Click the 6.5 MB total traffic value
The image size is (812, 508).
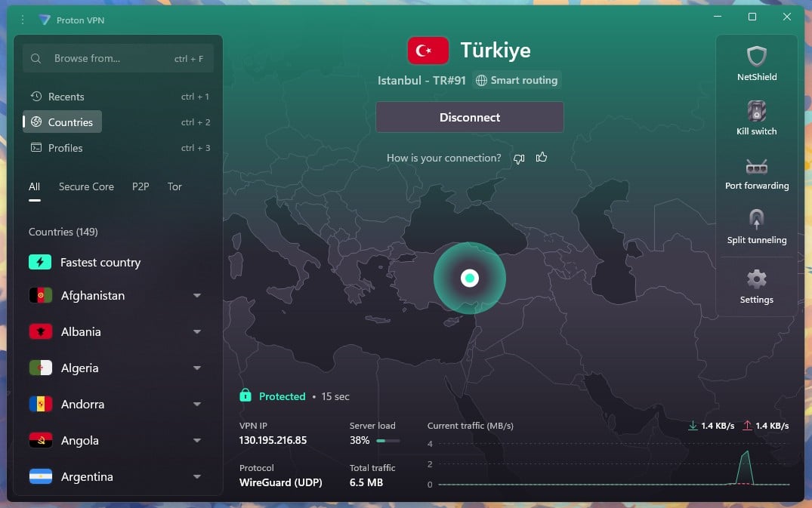point(366,482)
